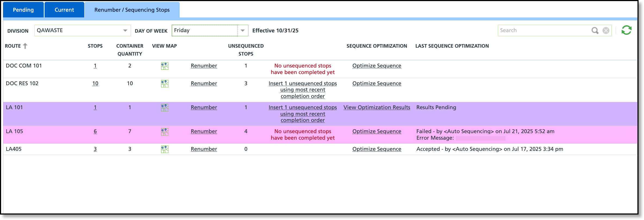Clear the search field with the X icon
The image size is (644, 220).
tap(606, 30)
